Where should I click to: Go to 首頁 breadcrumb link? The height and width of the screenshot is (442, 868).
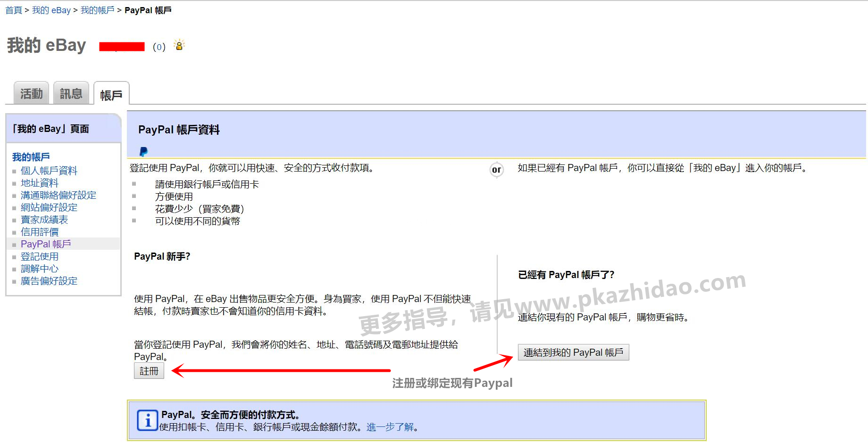coord(14,10)
